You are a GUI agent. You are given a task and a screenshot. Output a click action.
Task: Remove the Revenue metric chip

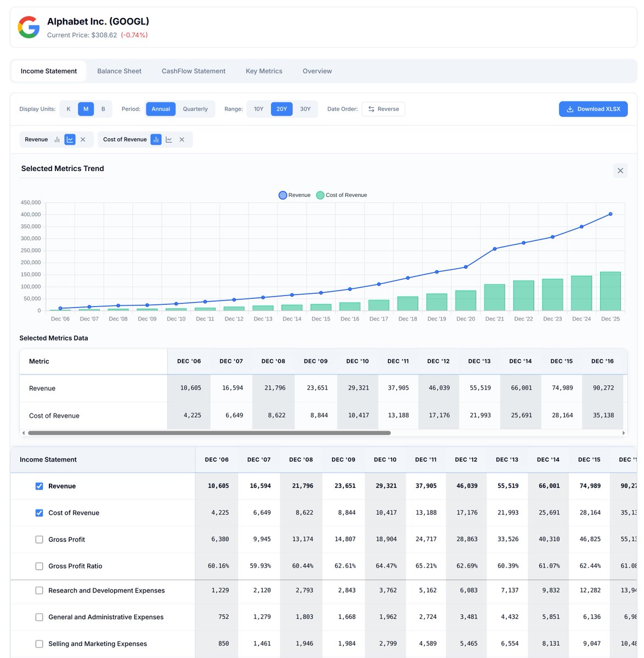[83, 139]
